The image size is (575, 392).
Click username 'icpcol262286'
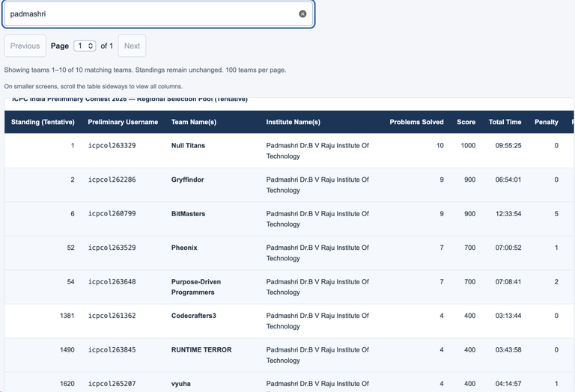112,180
